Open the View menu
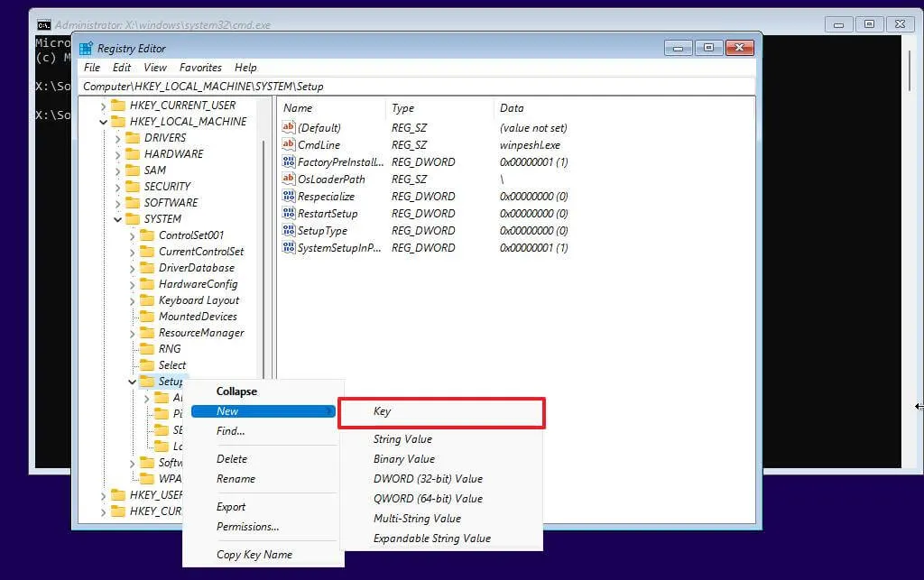 coord(154,67)
